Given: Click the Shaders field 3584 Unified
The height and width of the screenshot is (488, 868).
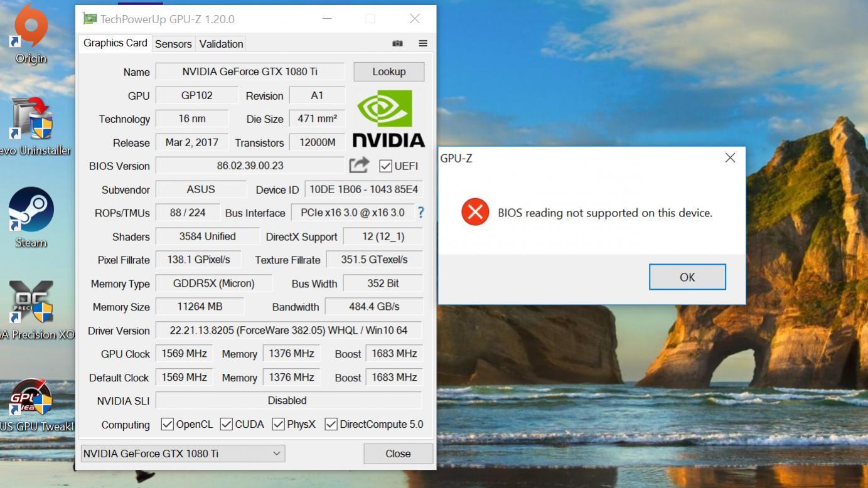Looking at the screenshot, I should click(x=207, y=236).
